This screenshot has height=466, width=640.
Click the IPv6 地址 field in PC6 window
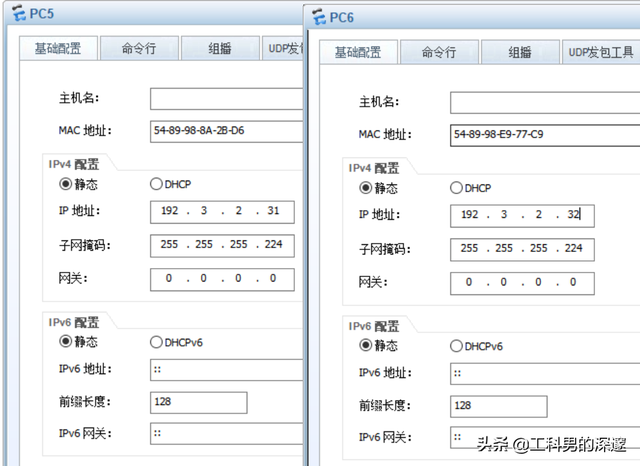545,374
